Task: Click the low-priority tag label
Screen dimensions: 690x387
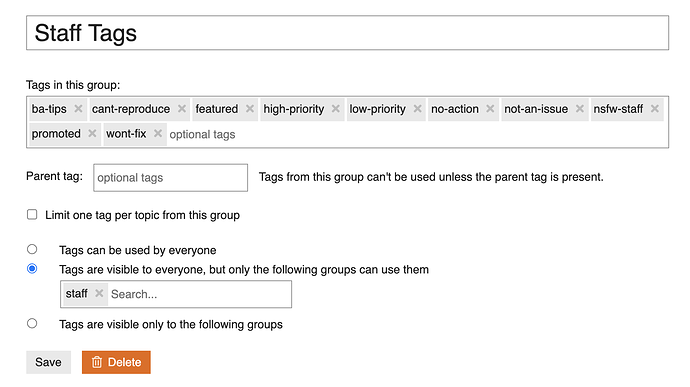Action: 378,109
